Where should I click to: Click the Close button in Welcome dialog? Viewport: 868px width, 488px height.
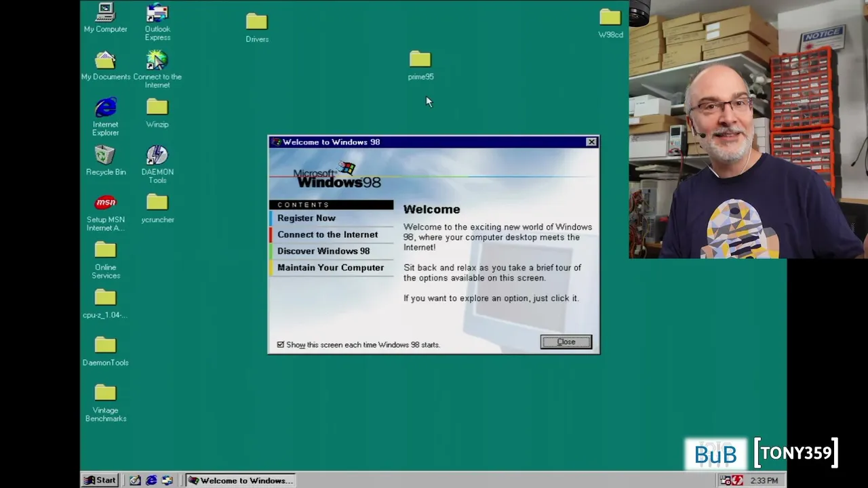pyautogui.click(x=566, y=342)
